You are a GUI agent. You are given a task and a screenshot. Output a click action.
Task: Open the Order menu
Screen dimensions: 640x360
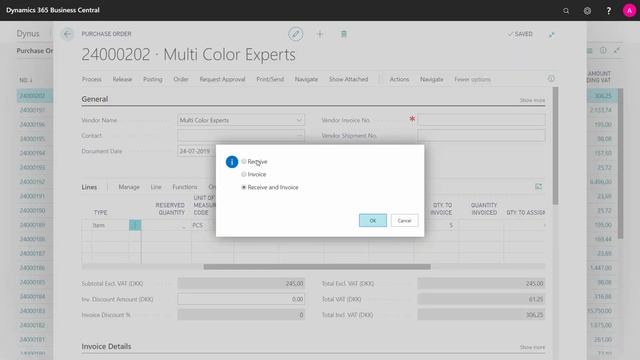coord(181,79)
